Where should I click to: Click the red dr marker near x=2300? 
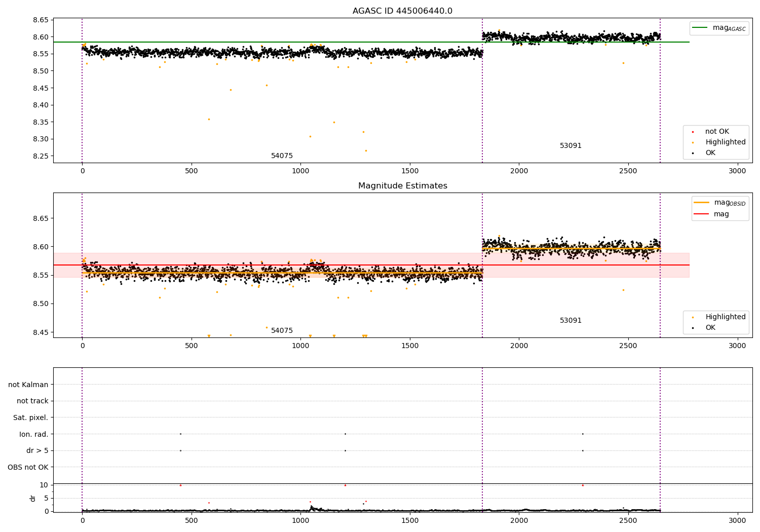(x=583, y=485)
